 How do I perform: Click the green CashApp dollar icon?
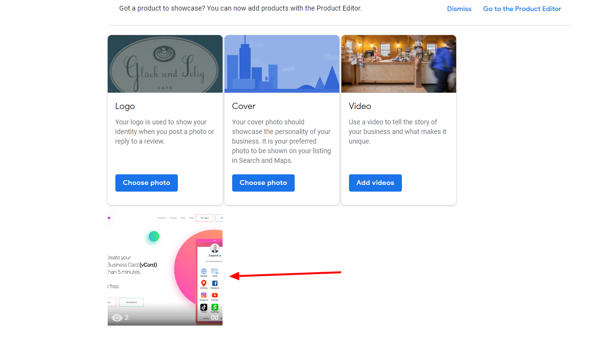coord(215,307)
